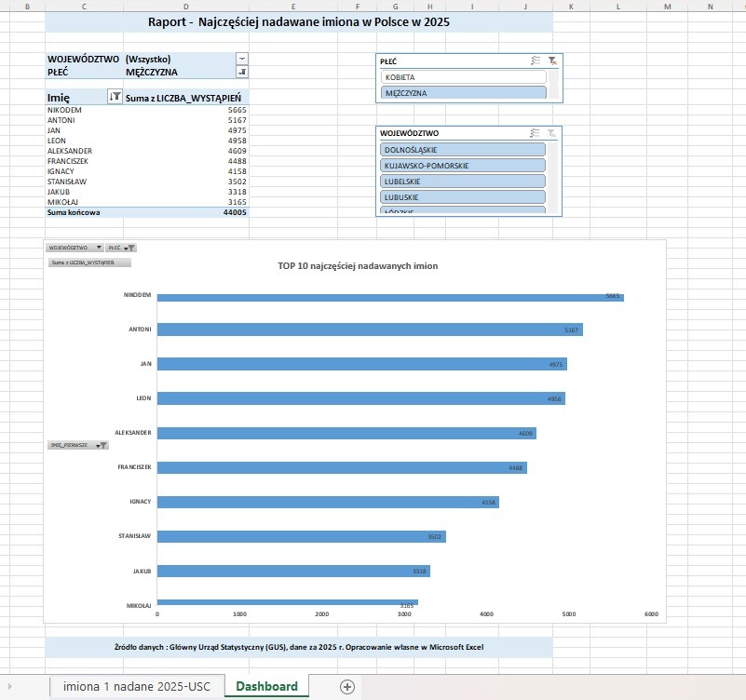The width and height of the screenshot is (746, 700).
Task: Click the ANTONI bar in chart
Action: (x=370, y=330)
